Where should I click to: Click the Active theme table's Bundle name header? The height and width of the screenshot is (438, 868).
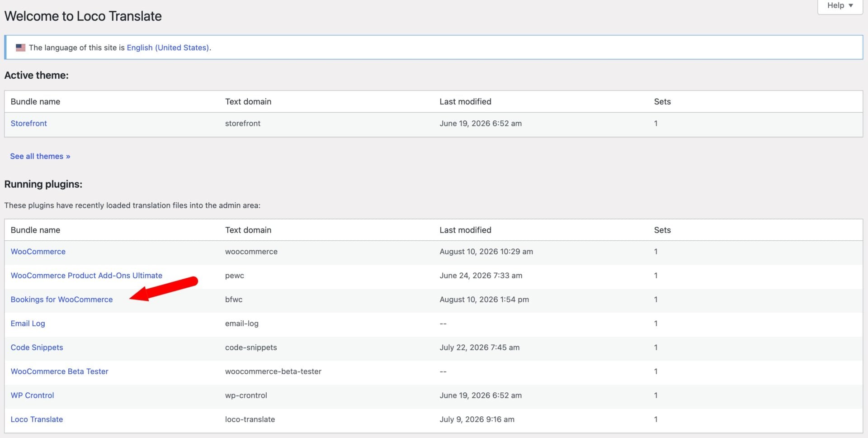point(35,102)
